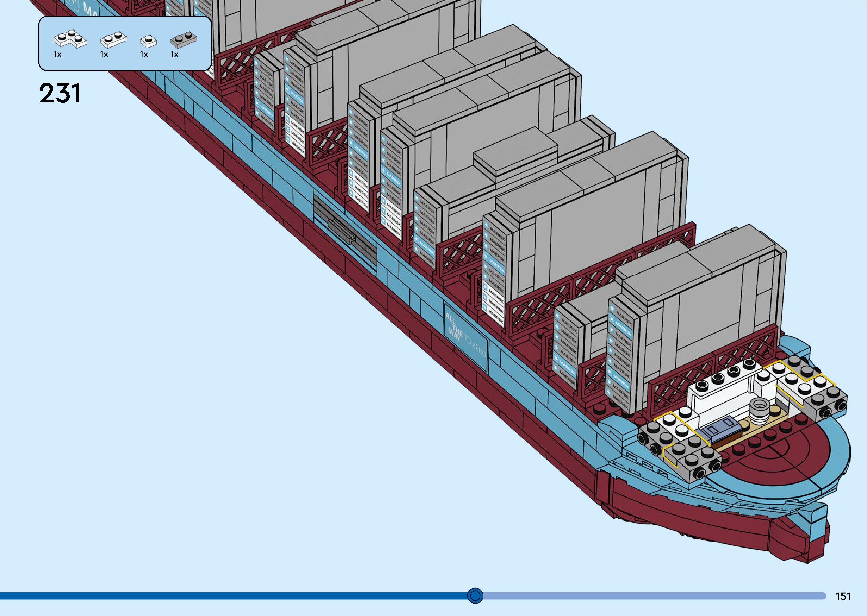Click the 1x count under L-shaped plate
This screenshot has width=867, height=616.
coord(57,55)
